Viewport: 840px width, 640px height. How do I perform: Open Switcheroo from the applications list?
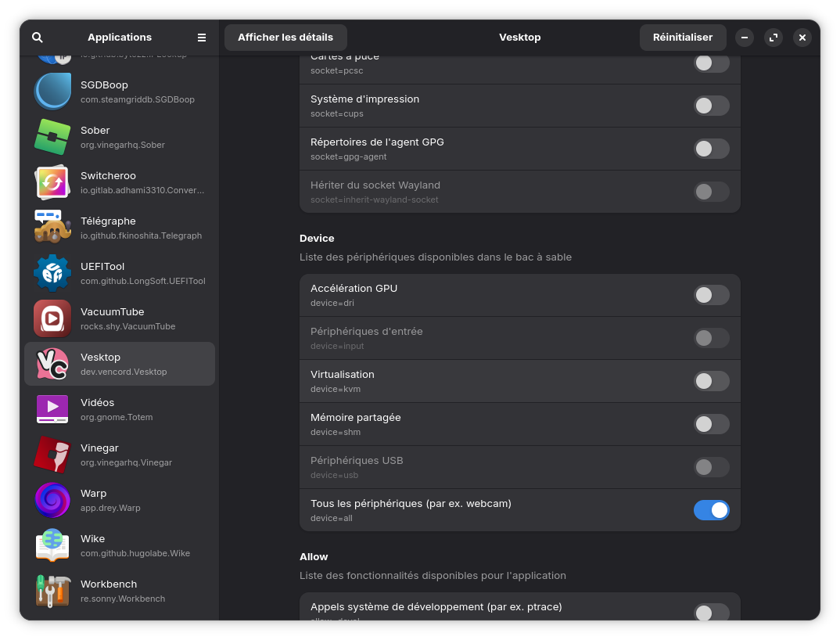[x=120, y=182]
